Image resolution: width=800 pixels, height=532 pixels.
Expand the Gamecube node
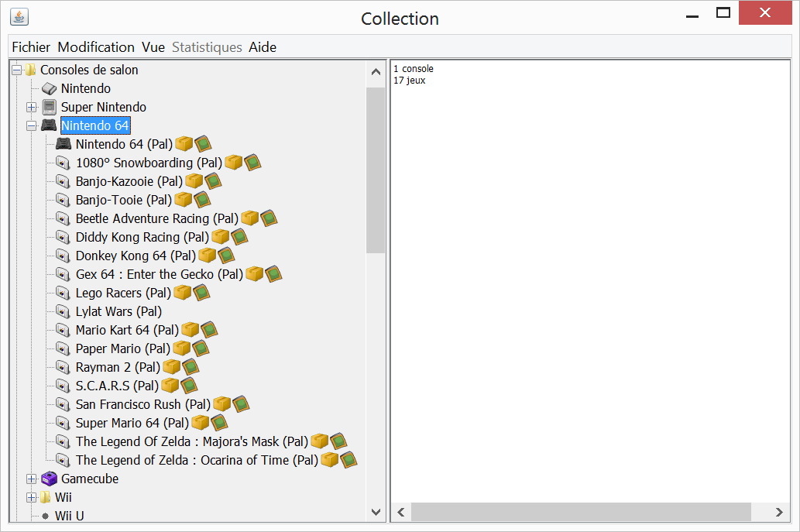[x=32, y=479]
